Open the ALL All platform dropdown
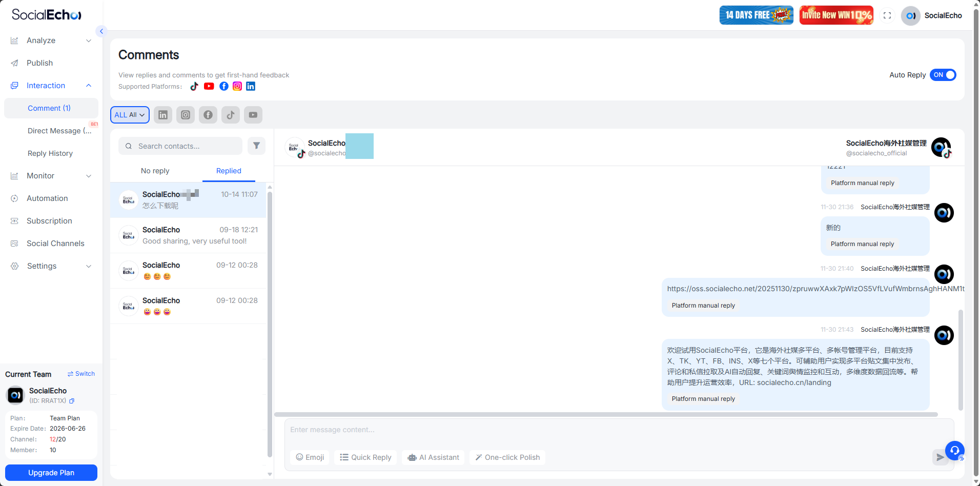The width and height of the screenshot is (980, 486). click(130, 115)
